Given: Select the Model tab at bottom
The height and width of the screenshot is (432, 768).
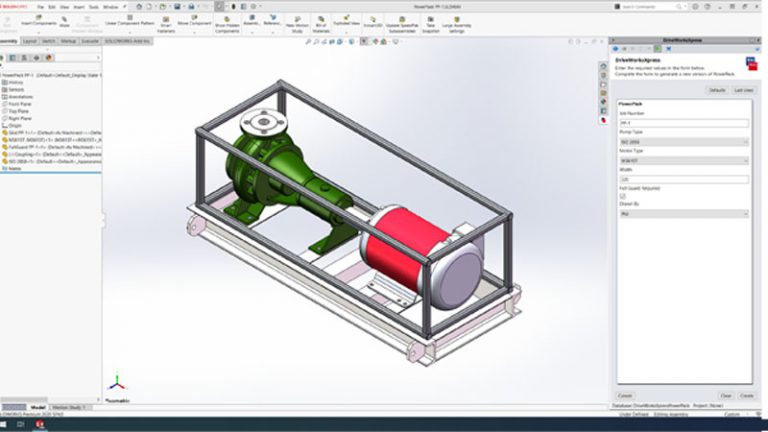Looking at the screenshot, I should click(38, 408).
